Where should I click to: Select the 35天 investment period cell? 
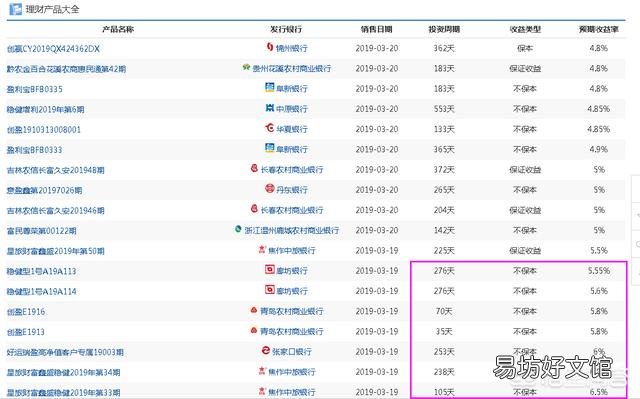tap(444, 332)
